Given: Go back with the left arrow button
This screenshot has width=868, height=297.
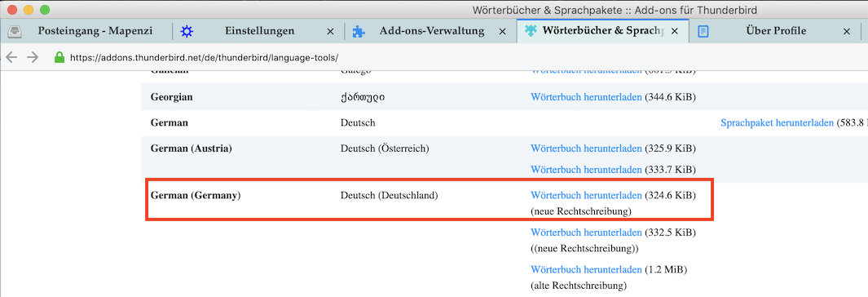Looking at the screenshot, I should 11,57.
